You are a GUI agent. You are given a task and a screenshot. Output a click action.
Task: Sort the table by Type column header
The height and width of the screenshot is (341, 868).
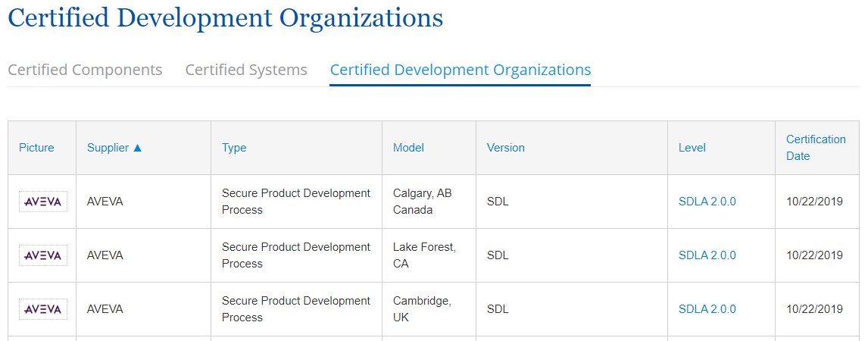pyautogui.click(x=234, y=148)
